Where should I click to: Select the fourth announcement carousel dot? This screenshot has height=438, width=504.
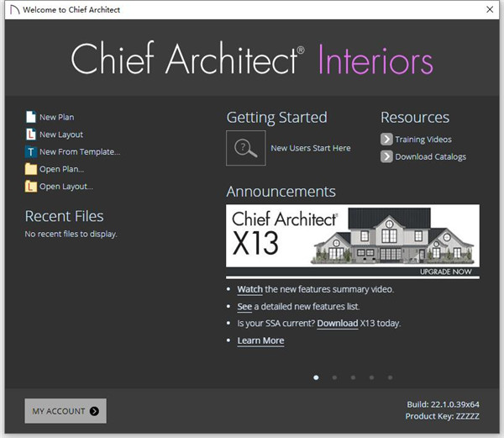[x=371, y=377]
